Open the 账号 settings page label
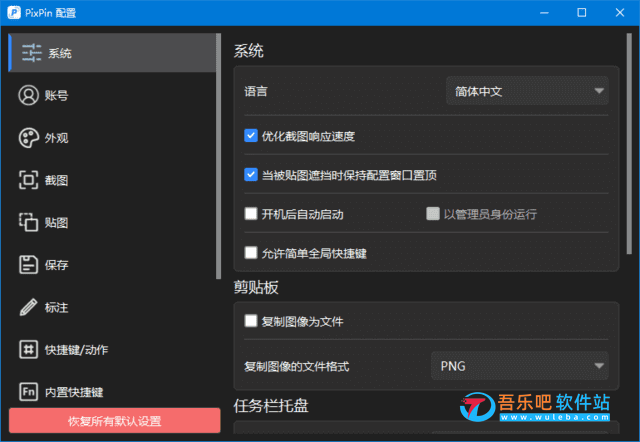The height and width of the screenshot is (442, 640). tap(56, 96)
